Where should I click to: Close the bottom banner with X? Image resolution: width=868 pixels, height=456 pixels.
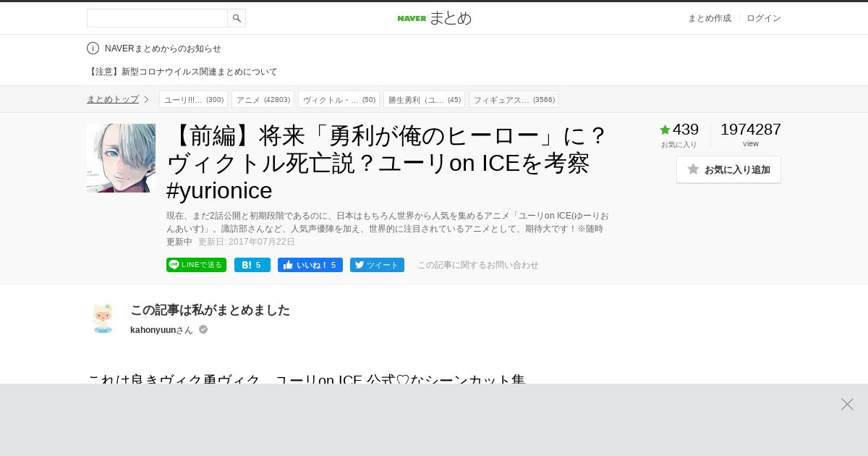(847, 404)
